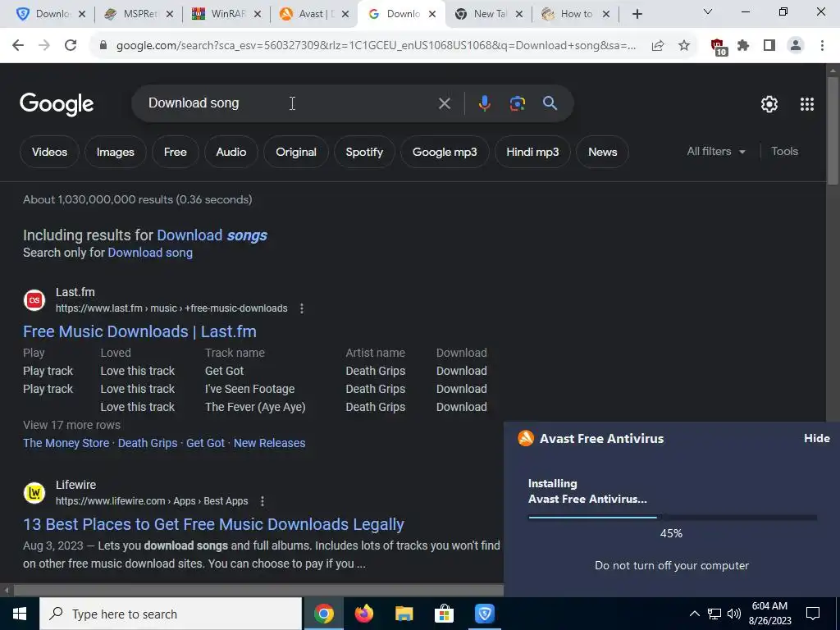This screenshot has height=630, width=840.
Task: Apply the Spotify filter chip
Action: point(364,152)
